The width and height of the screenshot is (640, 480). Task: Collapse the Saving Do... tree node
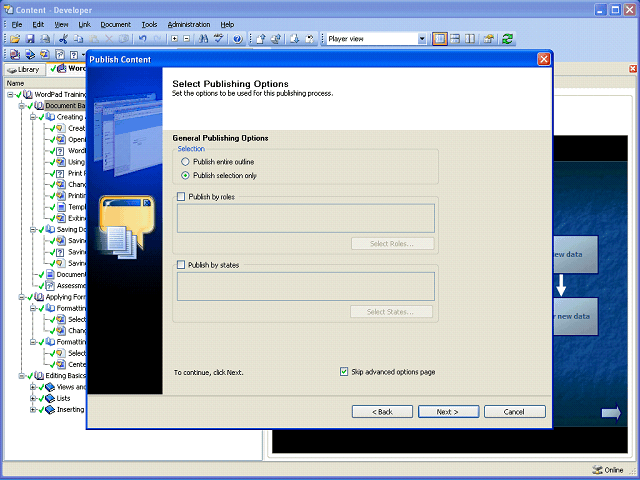(x=33, y=229)
